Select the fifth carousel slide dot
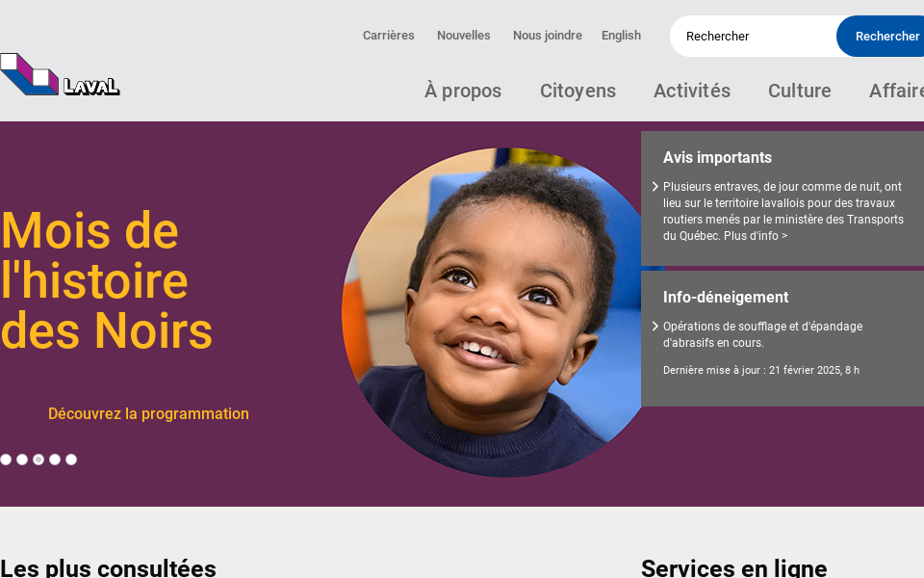 [x=71, y=460]
